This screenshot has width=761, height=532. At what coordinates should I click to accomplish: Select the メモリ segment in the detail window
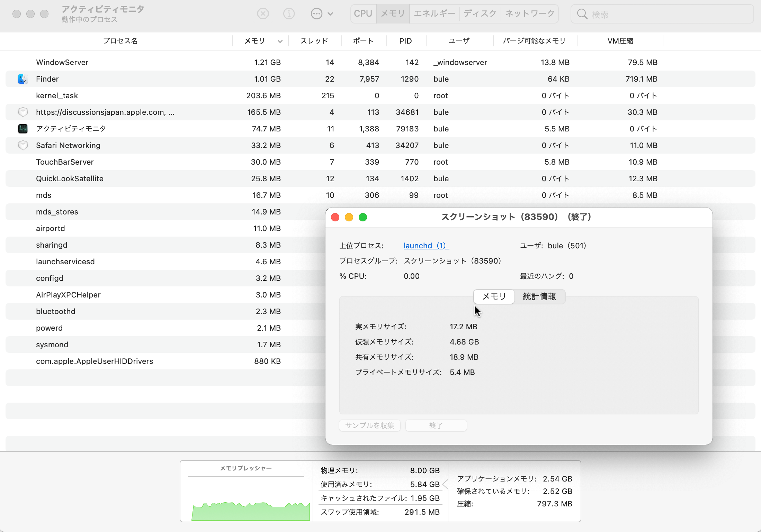click(x=494, y=296)
